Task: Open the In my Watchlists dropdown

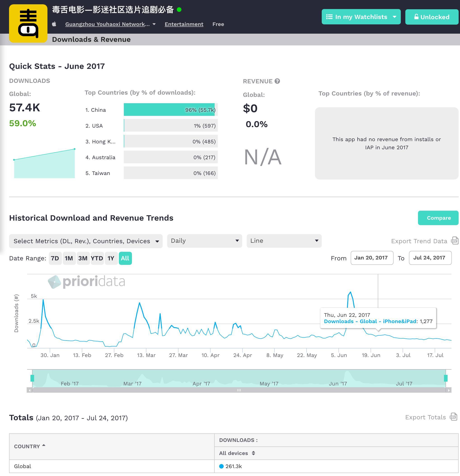Action: (x=361, y=17)
